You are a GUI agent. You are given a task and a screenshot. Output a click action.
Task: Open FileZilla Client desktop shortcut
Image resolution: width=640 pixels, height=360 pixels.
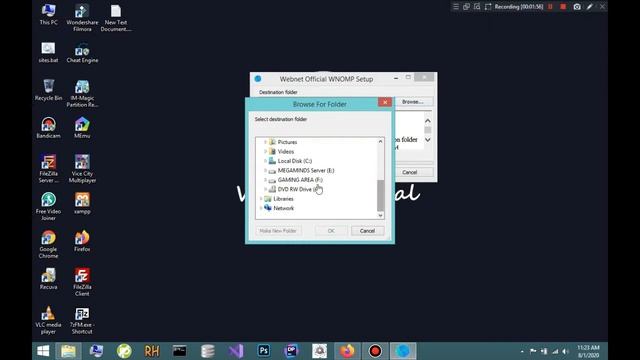click(82, 282)
